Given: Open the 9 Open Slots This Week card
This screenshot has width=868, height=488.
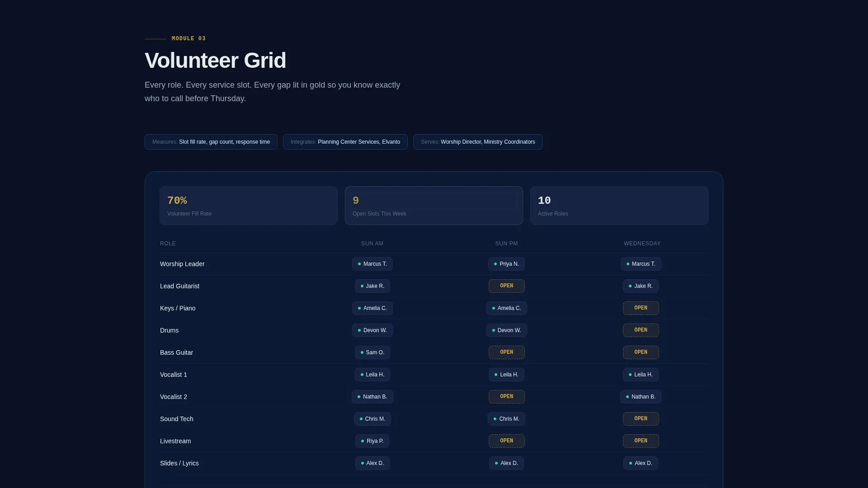Looking at the screenshot, I should coord(434,206).
